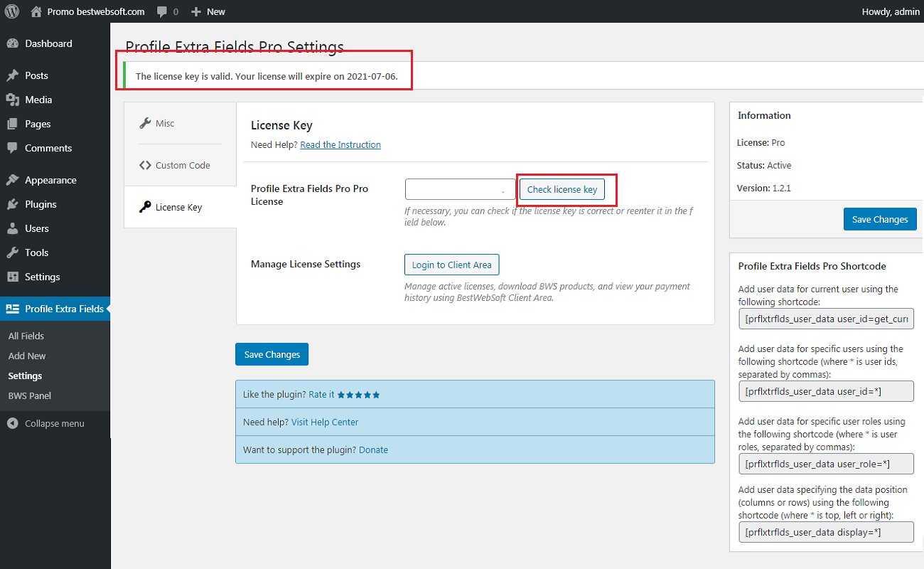Open the Howdy, admin account menu

(891, 11)
